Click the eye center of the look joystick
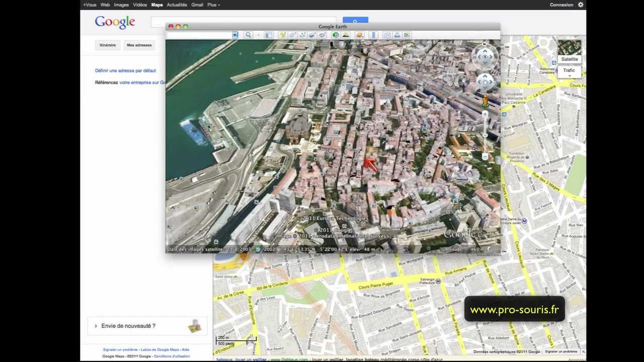The image size is (644, 362). point(485,57)
